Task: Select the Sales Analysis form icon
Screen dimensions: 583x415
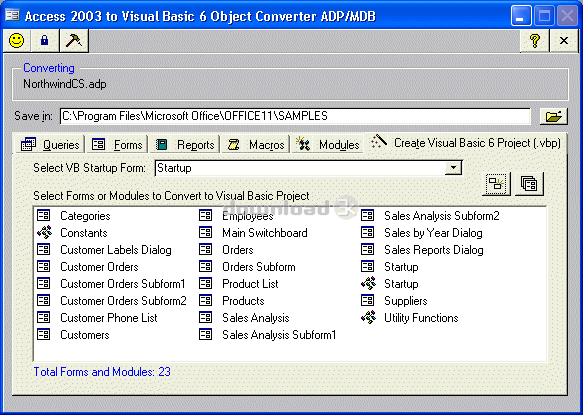Action: 205,317
